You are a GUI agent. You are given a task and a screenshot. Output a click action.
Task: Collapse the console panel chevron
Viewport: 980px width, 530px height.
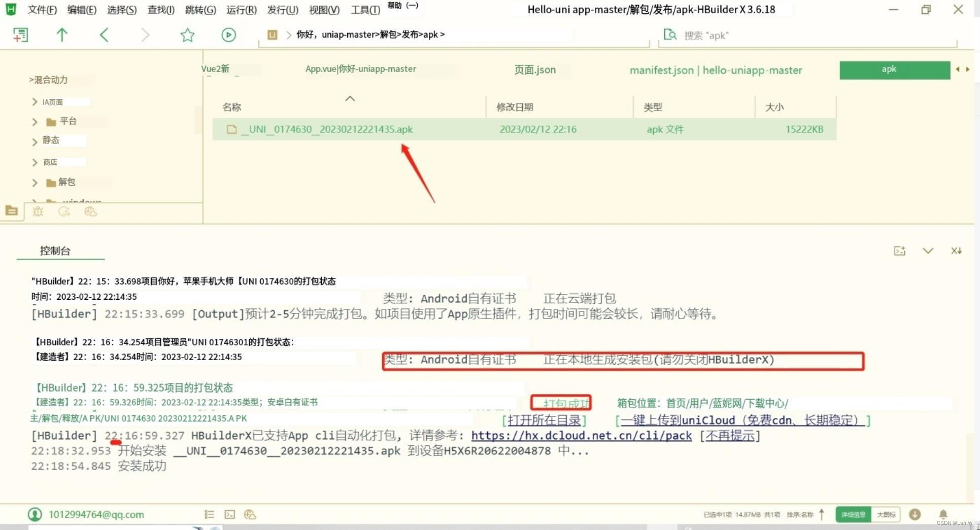pos(928,251)
